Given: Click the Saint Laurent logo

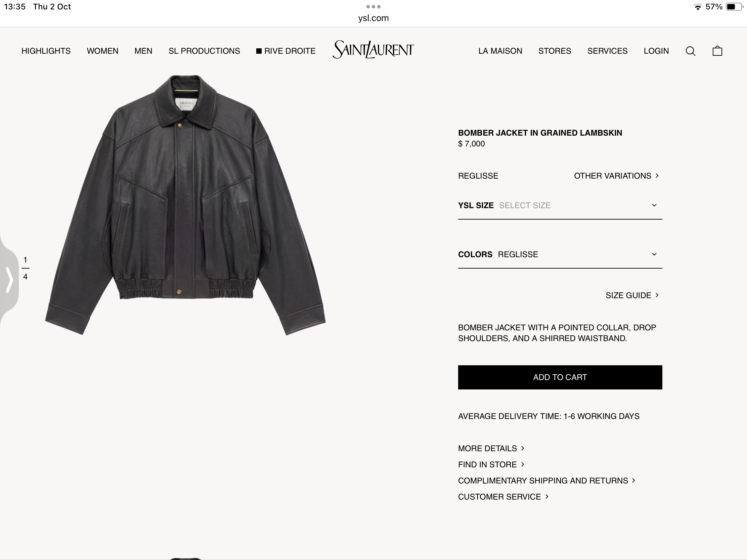Looking at the screenshot, I should tap(373, 50).
